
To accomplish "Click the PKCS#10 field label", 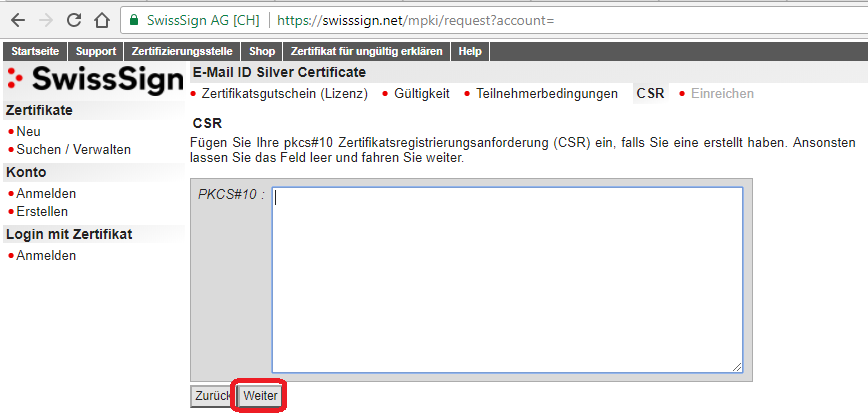I will pos(231,194).
